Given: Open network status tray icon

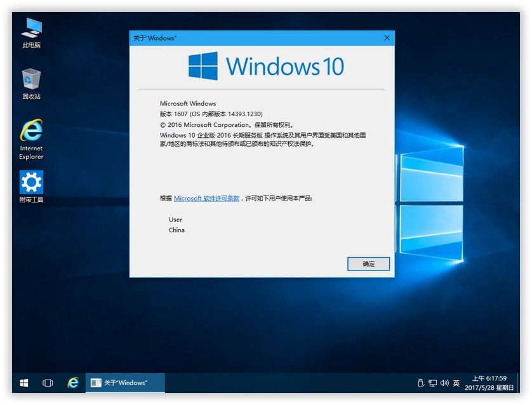Looking at the screenshot, I should (432, 383).
